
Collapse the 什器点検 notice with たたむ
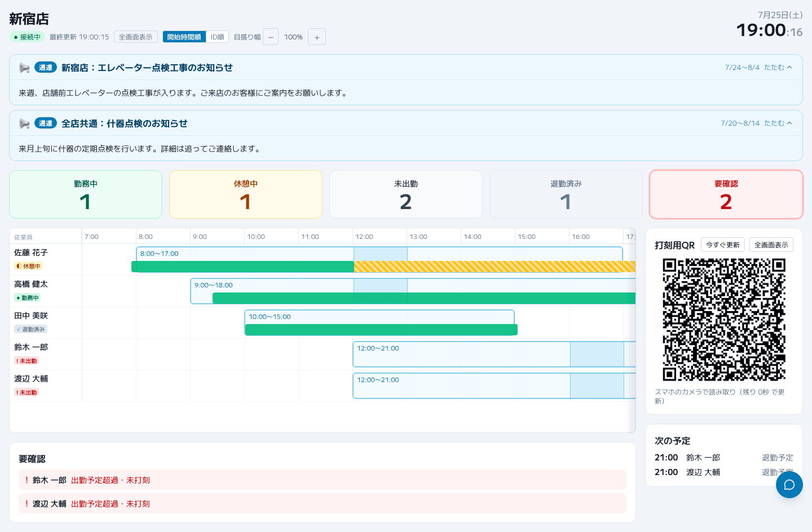tap(778, 123)
